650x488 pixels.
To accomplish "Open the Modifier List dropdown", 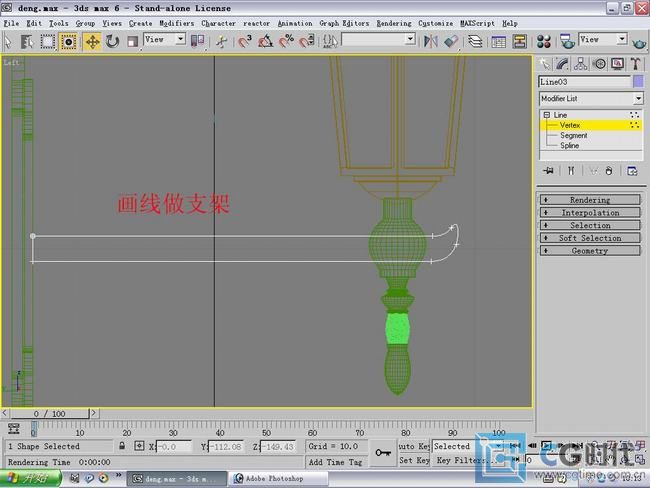I will (x=638, y=99).
